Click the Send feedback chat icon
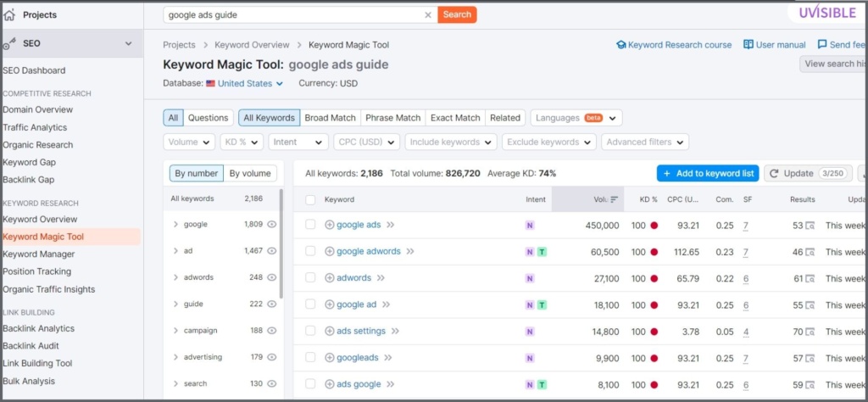 point(822,45)
